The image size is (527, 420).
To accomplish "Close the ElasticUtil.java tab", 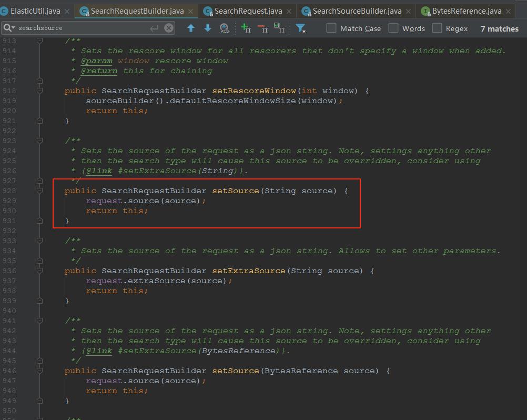I will point(67,12).
